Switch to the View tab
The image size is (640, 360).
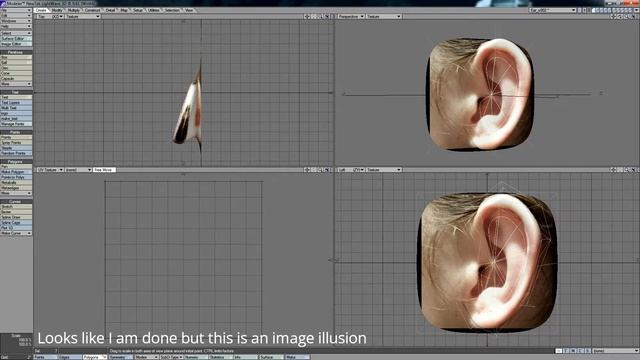[x=189, y=10]
